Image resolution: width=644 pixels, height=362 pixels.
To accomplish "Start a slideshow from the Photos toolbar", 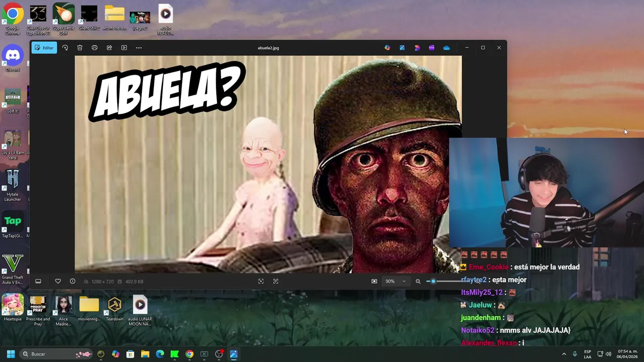I will (x=124, y=48).
